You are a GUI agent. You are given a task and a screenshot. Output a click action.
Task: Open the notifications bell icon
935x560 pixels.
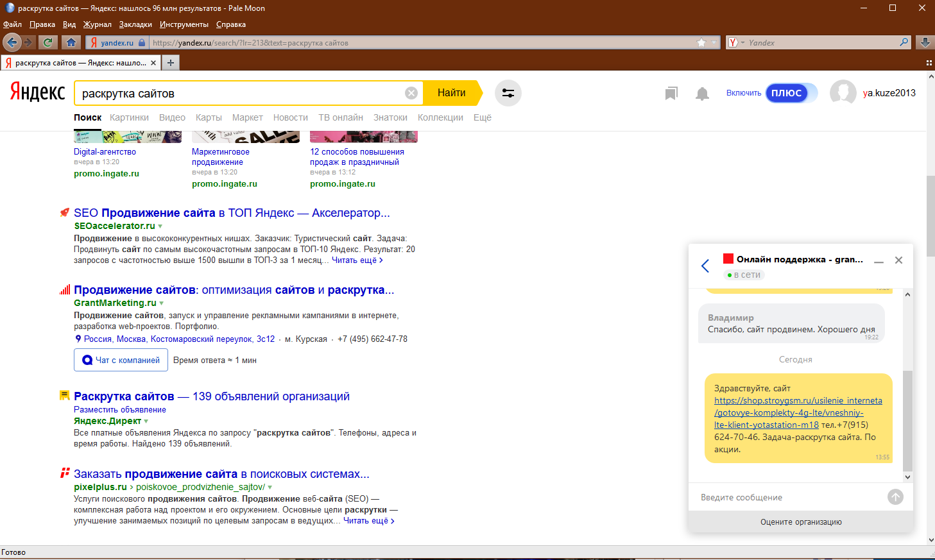point(703,94)
